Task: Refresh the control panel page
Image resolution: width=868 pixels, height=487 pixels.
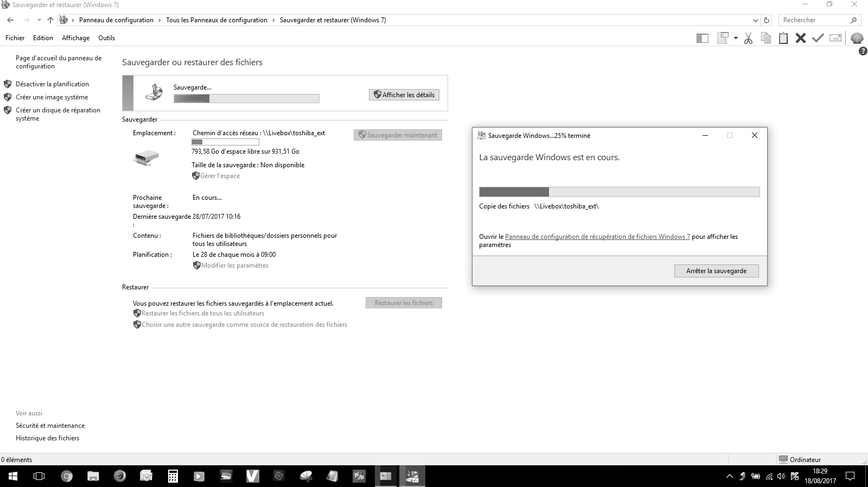Action: tap(767, 20)
